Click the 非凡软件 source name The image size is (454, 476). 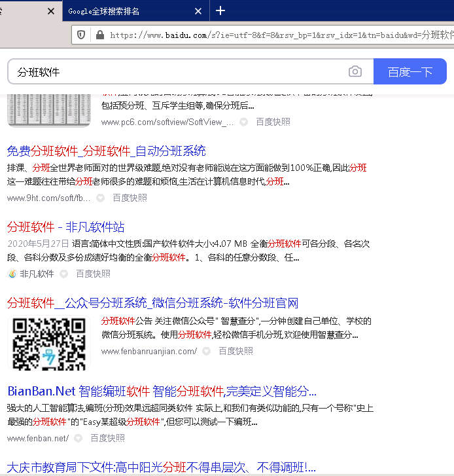[37, 274]
